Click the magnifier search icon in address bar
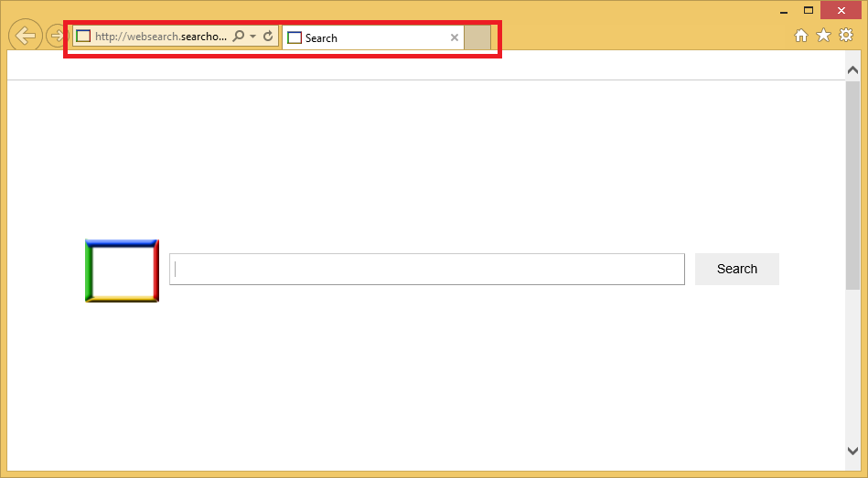 click(x=239, y=37)
